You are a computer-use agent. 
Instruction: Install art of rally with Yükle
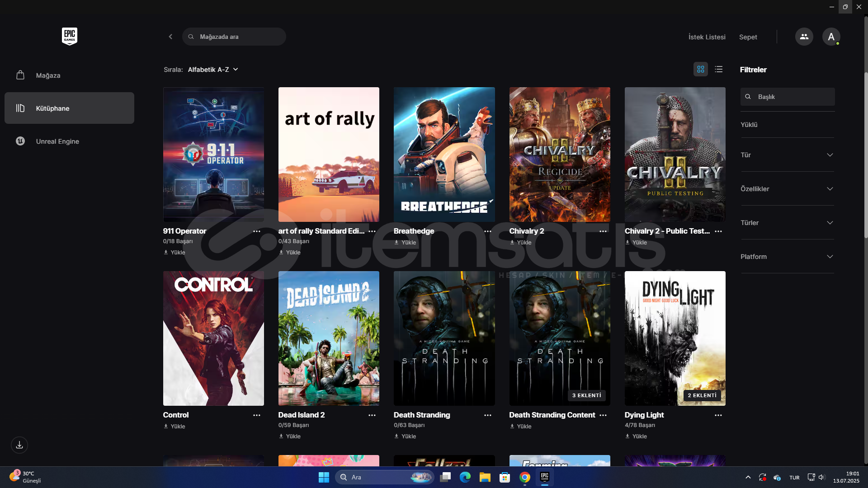tap(290, 253)
